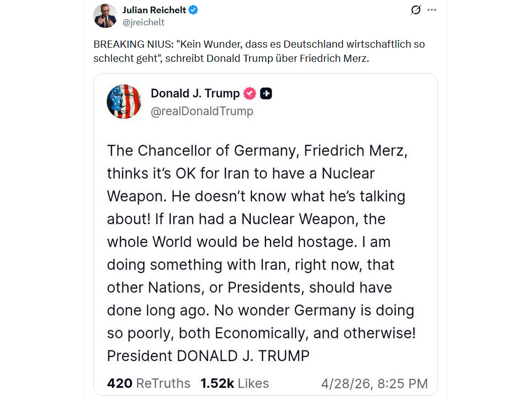
Task: Click Julian Reichelt's profile picture
Action: [x=105, y=16]
